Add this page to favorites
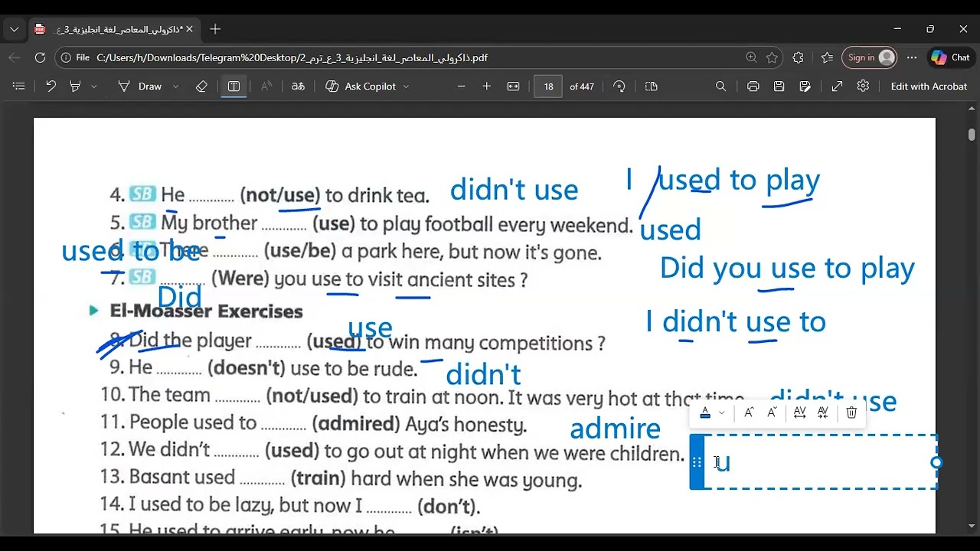 click(773, 57)
